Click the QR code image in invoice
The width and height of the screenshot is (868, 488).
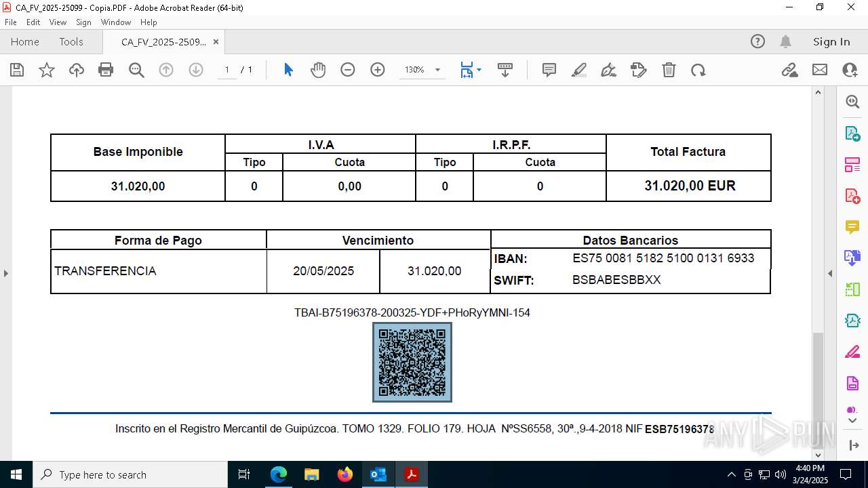click(x=412, y=362)
